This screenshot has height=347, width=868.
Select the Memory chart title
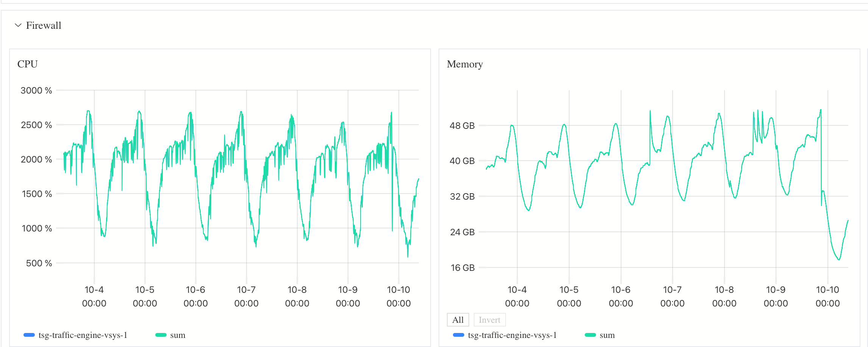(x=465, y=64)
